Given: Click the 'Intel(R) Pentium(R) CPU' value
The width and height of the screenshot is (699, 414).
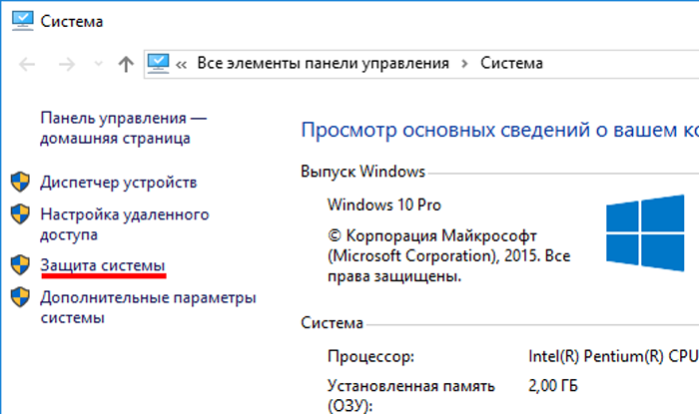Looking at the screenshot, I should [613, 356].
